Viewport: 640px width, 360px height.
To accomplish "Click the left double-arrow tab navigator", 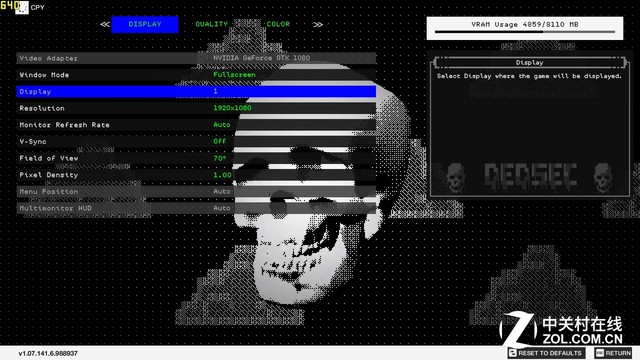I will pos(105,24).
